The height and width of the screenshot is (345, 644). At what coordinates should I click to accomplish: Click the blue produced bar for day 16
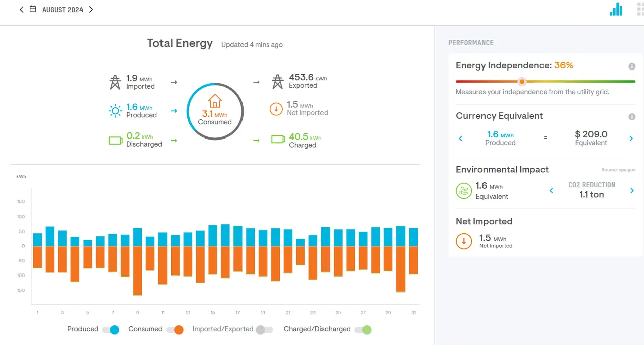[x=225, y=235]
